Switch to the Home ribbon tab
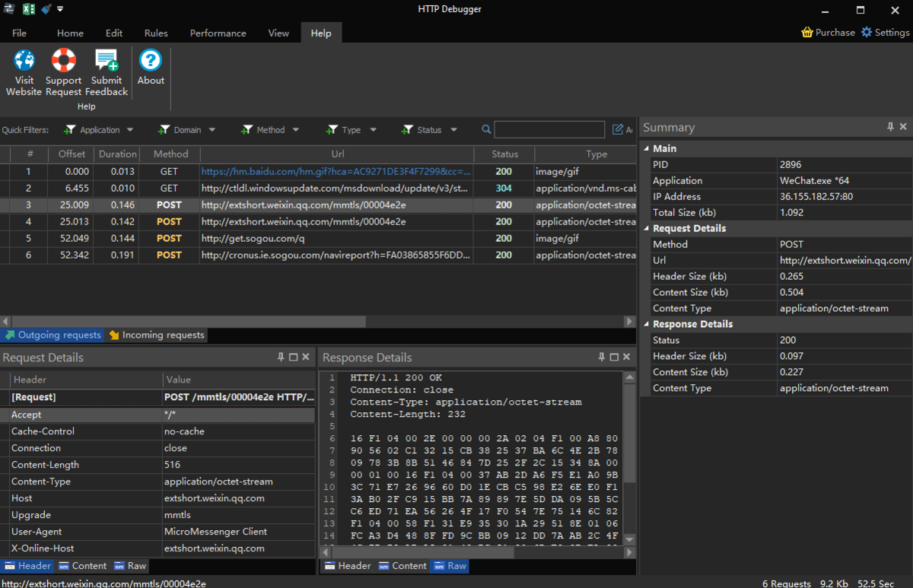The width and height of the screenshot is (913, 588). point(70,33)
